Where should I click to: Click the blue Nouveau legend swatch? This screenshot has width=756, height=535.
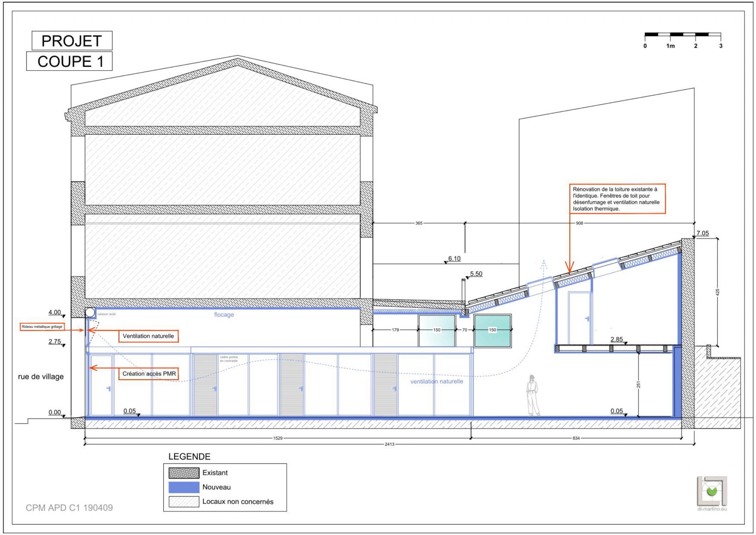[184, 487]
